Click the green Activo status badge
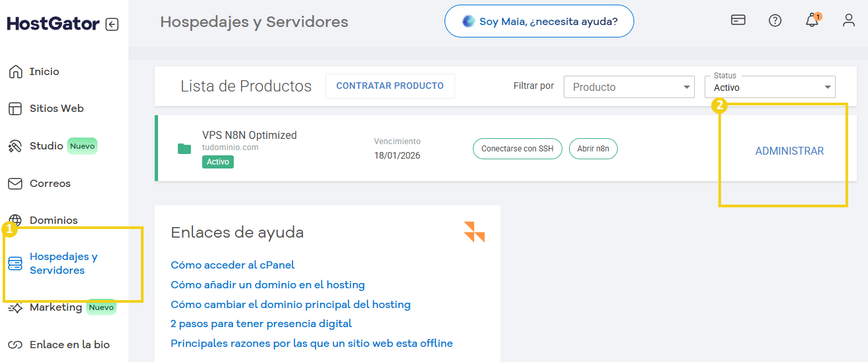 tap(217, 161)
